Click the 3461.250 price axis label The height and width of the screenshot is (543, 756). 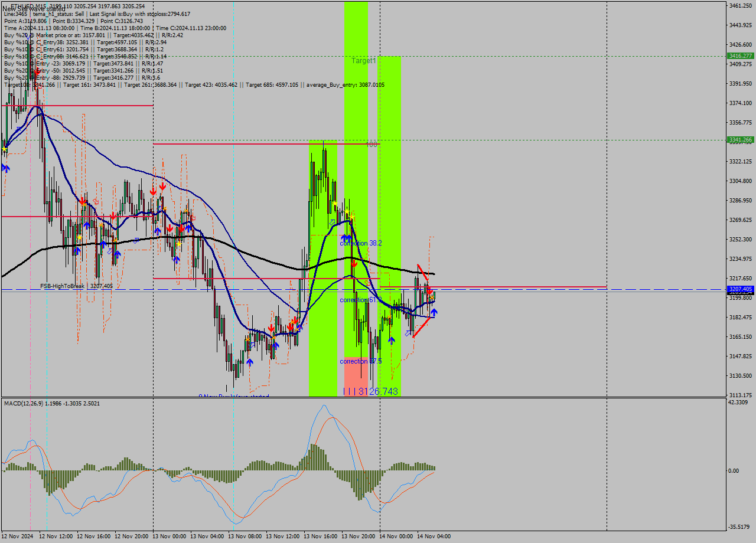(740, 5)
